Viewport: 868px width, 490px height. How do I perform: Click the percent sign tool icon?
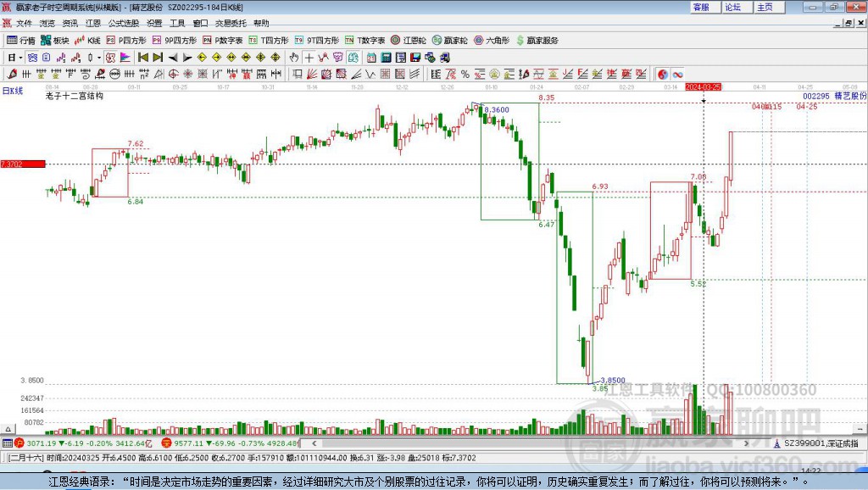coord(465,75)
